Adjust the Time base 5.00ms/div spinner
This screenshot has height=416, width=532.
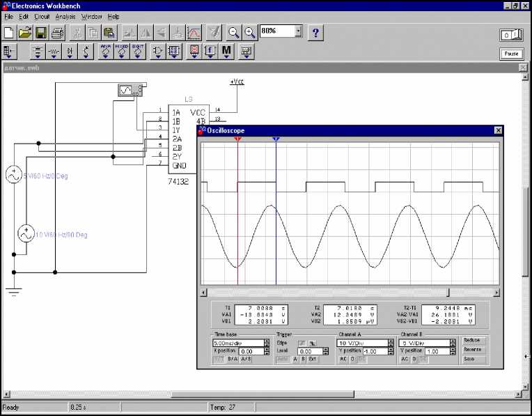[x=267, y=343]
